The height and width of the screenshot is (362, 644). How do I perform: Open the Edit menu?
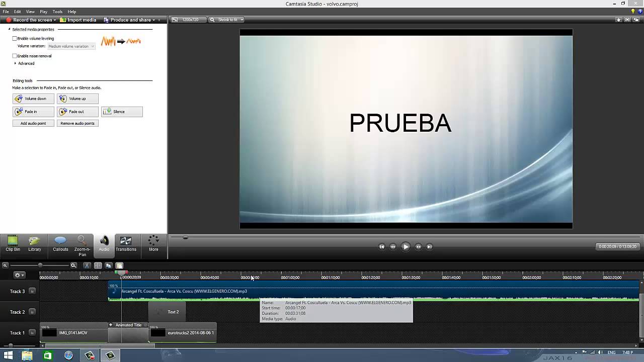(18, 12)
